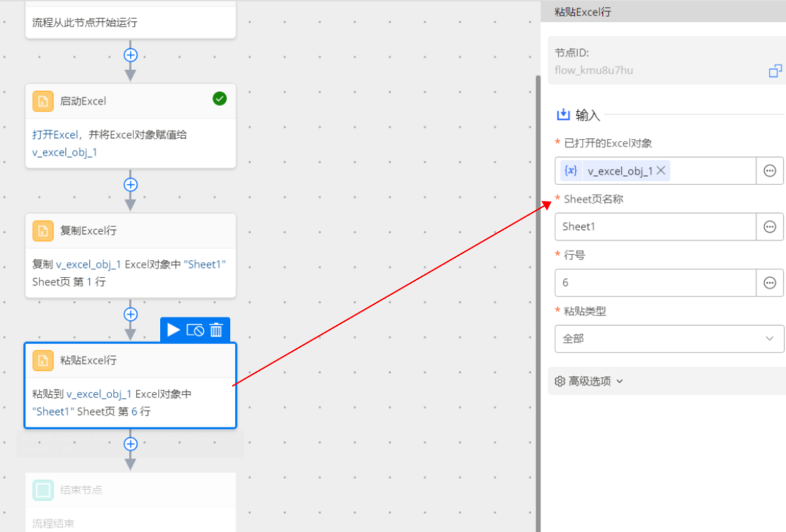The image size is (786, 532).
Task: Click the 打开Excel link text
Action: pyautogui.click(x=55, y=135)
